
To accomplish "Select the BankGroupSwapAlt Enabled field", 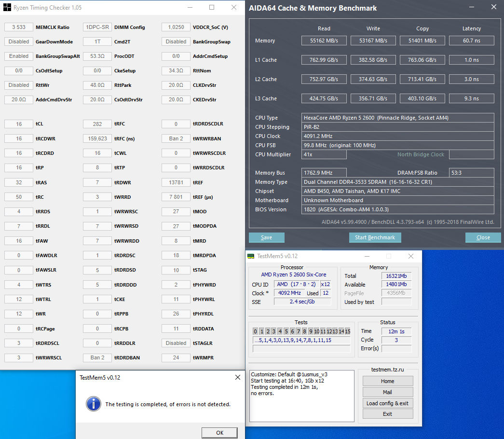I will pyautogui.click(x=19, y=56).
